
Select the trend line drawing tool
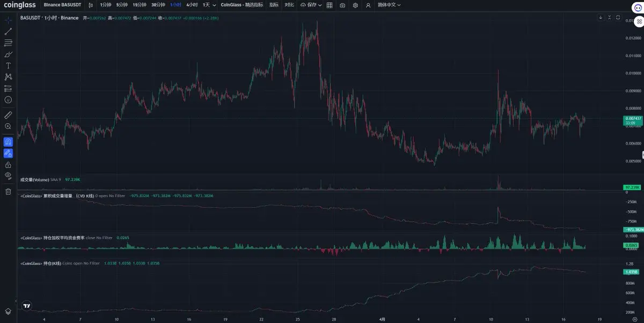click(8, 31)
